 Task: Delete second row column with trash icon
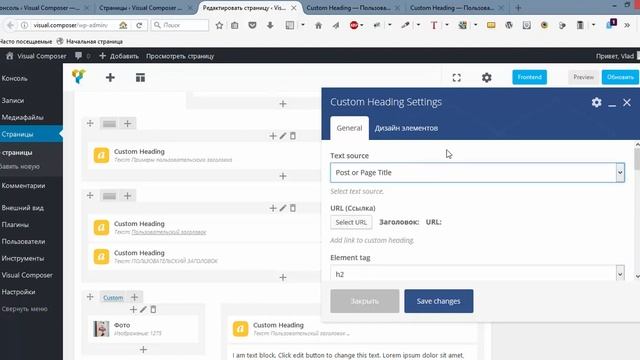coord(293,208)
